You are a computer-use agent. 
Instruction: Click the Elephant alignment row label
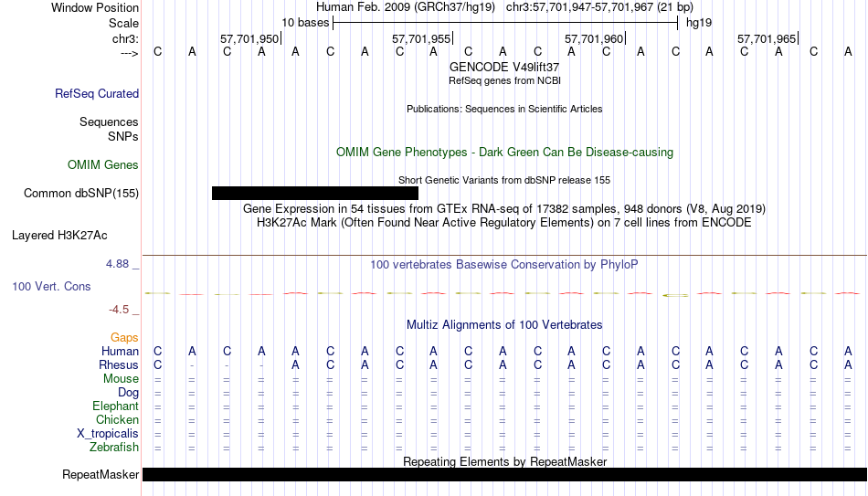click(x=115, y=406)
